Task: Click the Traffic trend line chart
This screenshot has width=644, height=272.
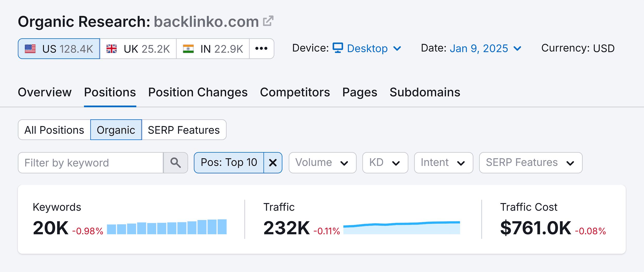Action: coord(402,227)
